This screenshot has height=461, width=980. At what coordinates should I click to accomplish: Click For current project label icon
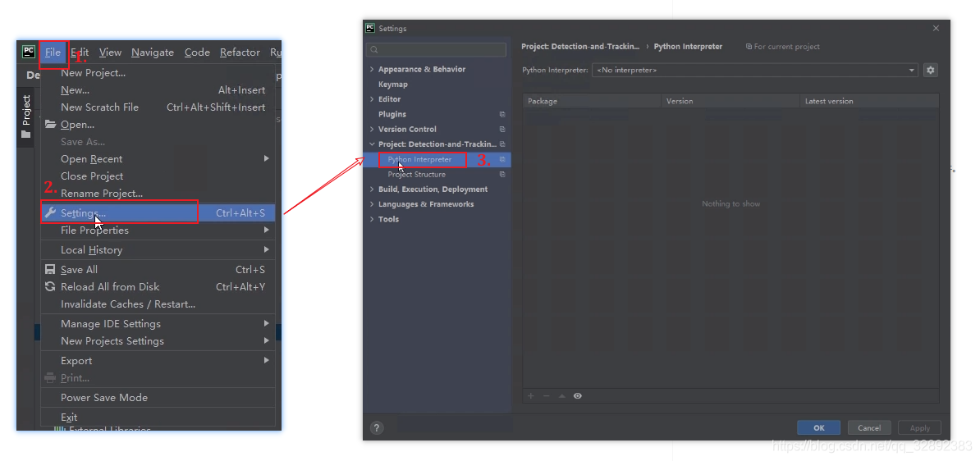(749, 47)
